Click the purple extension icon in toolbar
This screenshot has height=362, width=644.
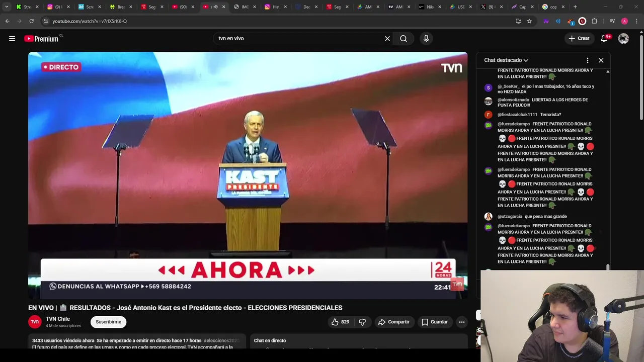tap(546, 21)
